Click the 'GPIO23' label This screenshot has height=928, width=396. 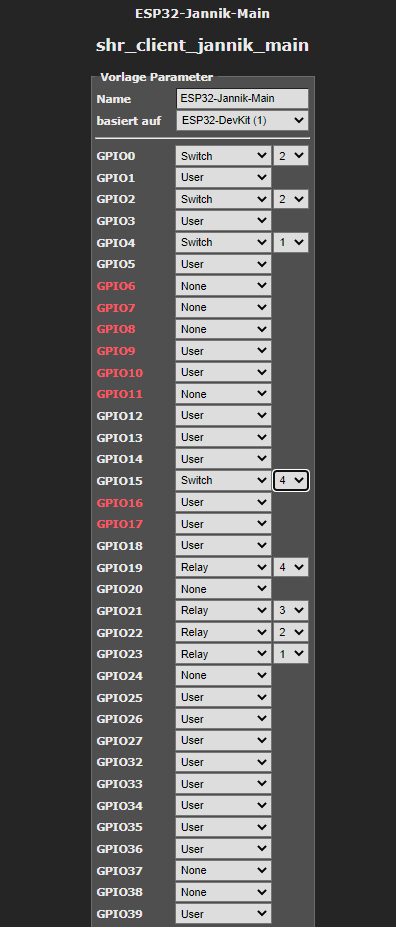(120, 655)
